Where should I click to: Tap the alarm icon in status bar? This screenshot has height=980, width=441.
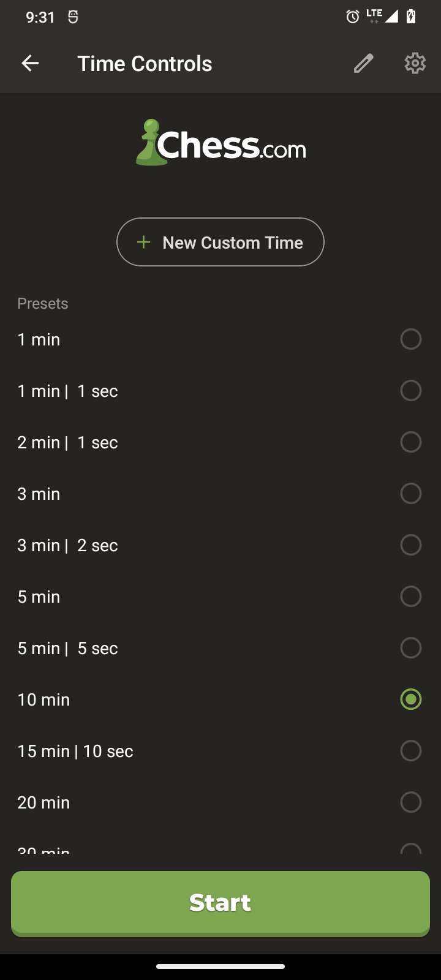(x=353, y=17)
